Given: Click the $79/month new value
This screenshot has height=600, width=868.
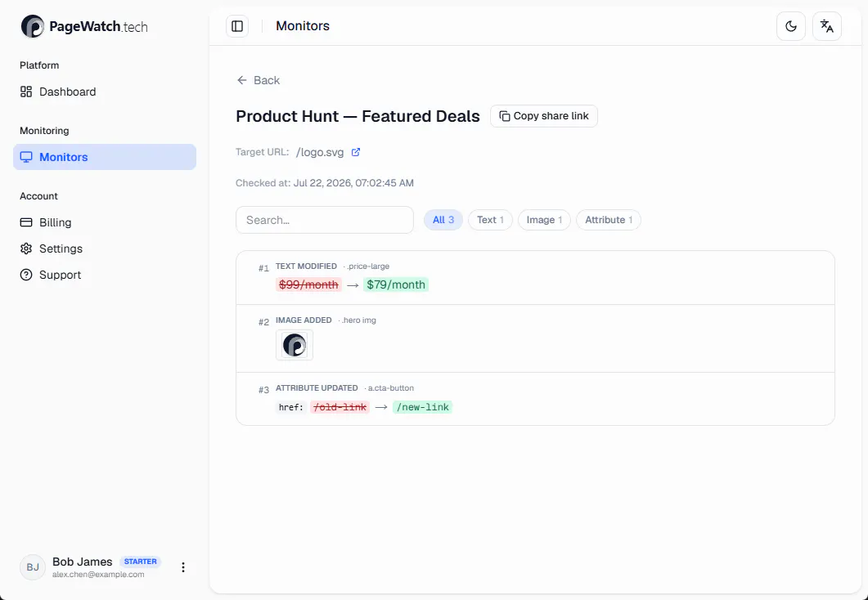Looking at the screenshot, I should point(396,284).
